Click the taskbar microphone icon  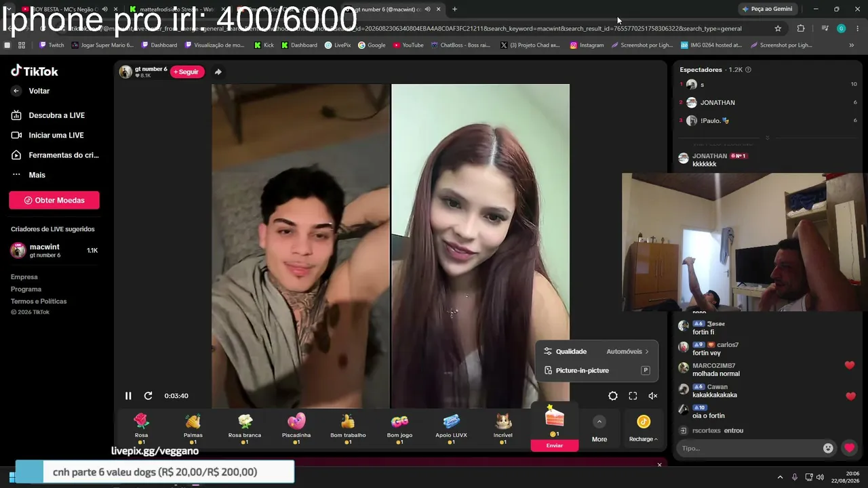pyautogui.click(x=795, y=477)
